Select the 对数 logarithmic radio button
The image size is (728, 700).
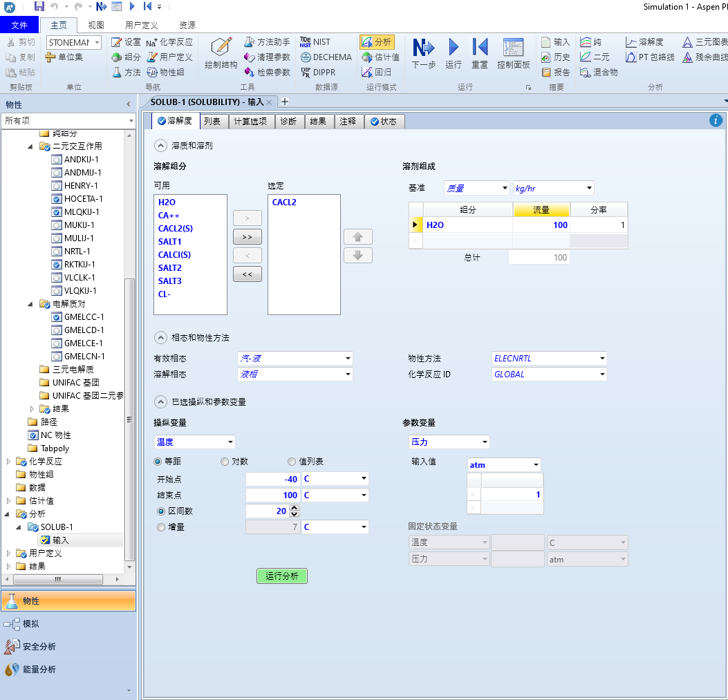click(x=225, y=462)
